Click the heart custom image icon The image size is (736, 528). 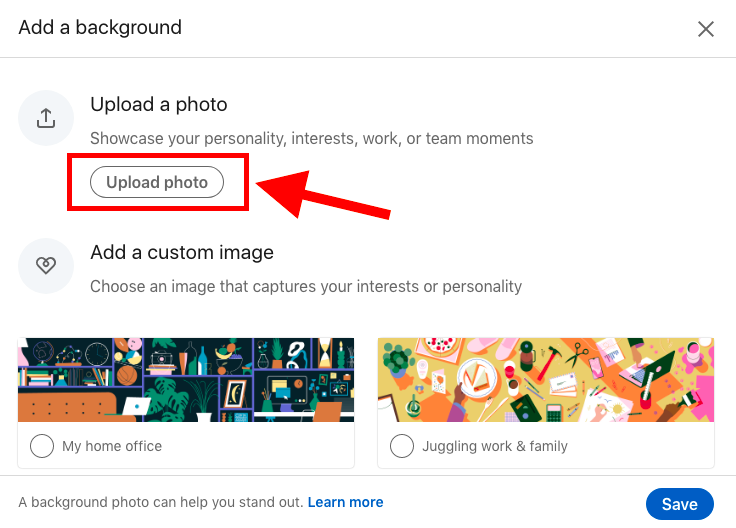coord(46,266)
